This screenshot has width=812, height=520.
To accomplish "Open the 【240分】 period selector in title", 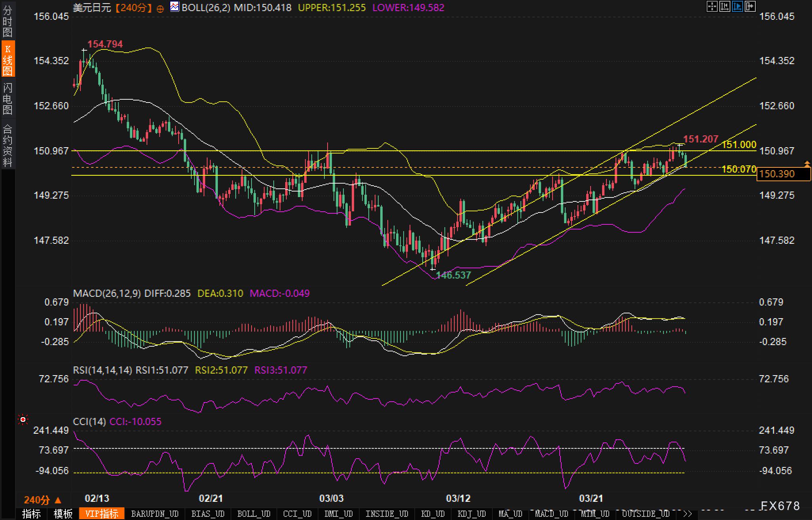I will 133,8.
